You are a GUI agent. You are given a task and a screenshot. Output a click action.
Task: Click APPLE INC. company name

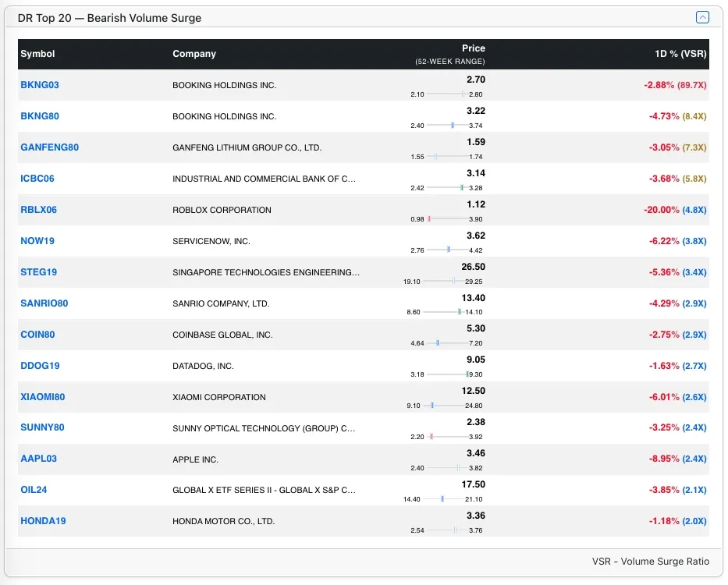click(x=196, y=459)
